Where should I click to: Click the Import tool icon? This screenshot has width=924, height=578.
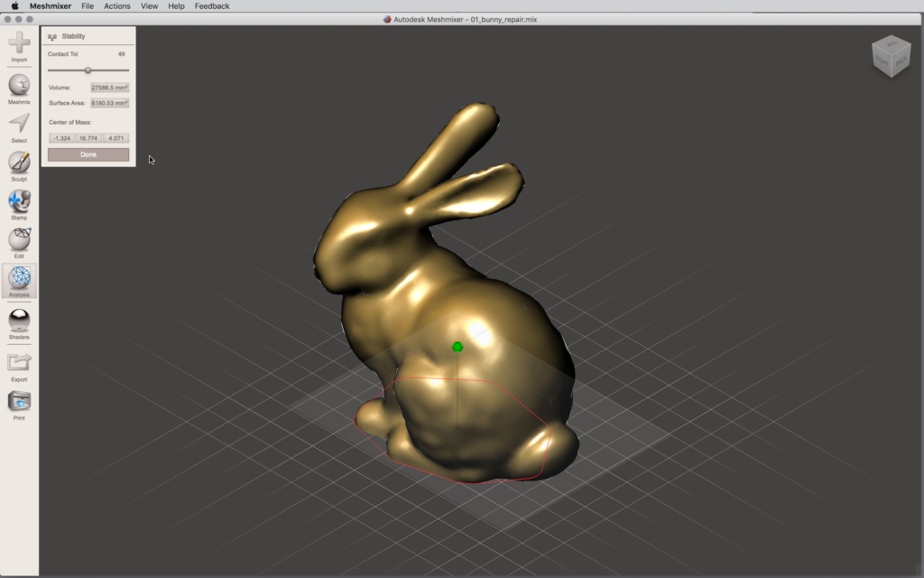[19, 42]
